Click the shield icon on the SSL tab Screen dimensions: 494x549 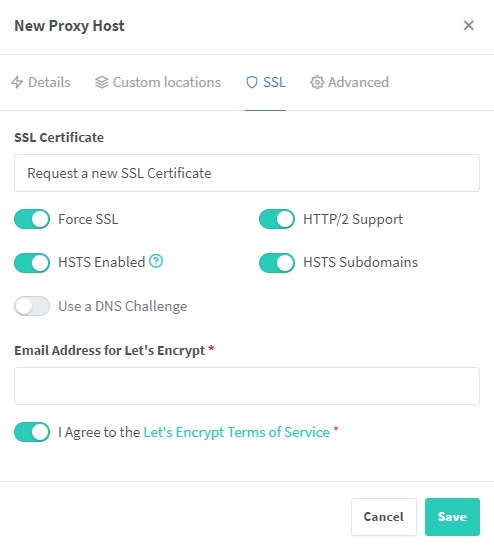pyautogui.click(x=252, y=82)
